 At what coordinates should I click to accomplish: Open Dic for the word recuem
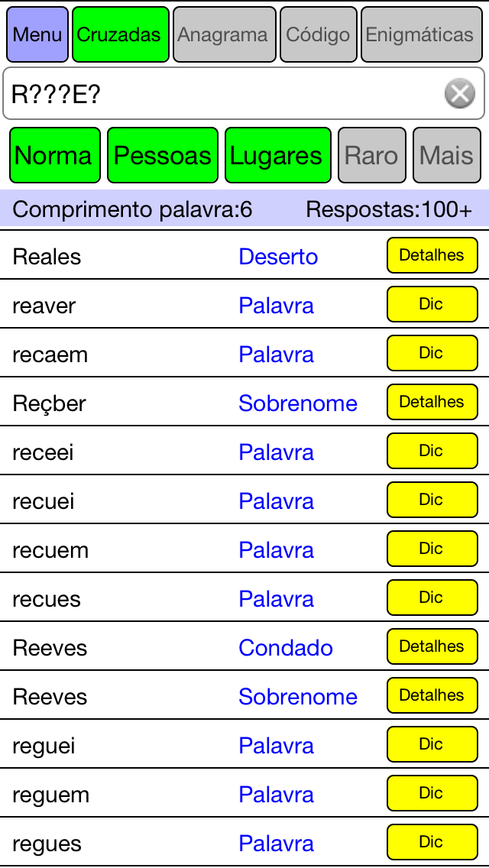tap(432, 549)
